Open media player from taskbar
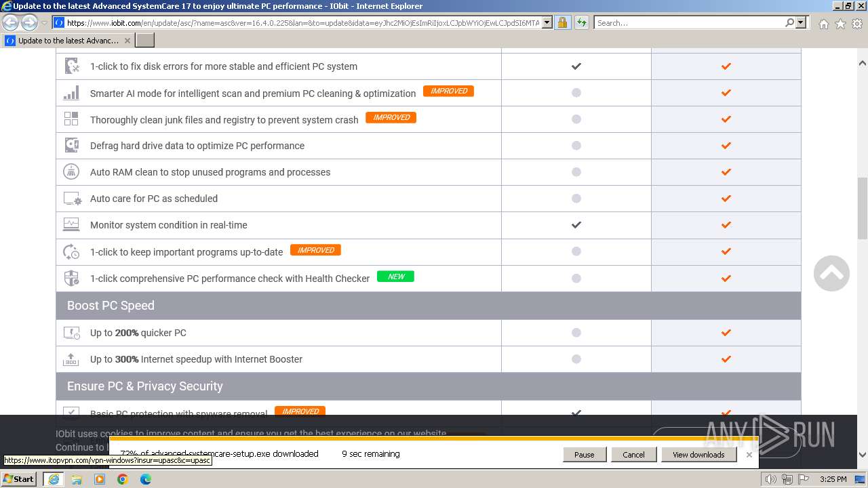This screenshot has height=488, width=868. [100, 479]
